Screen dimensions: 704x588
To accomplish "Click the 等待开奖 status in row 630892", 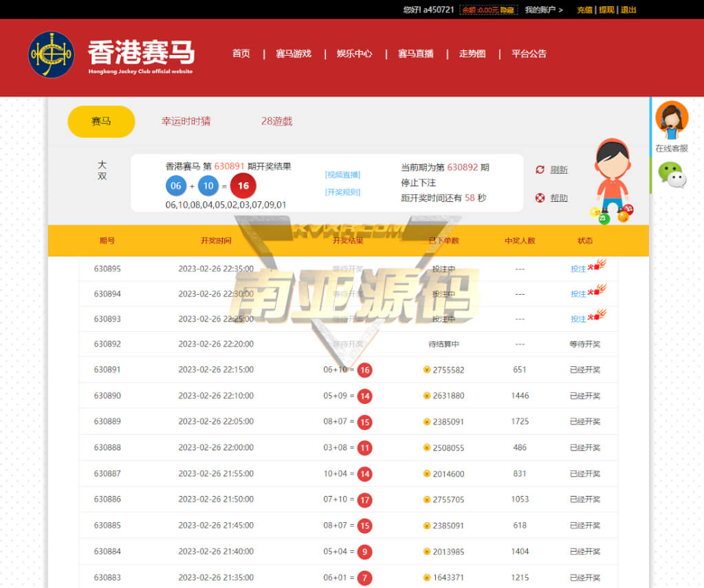I will (x=585, y=344).
